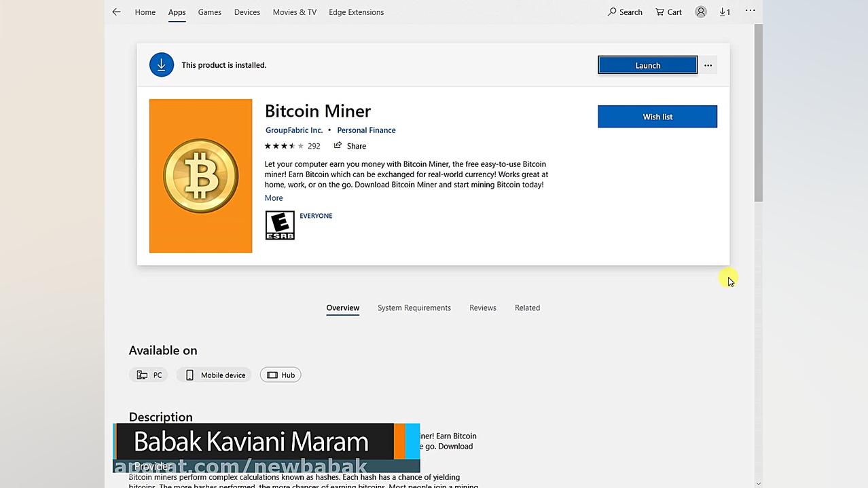Click the star rating with 292 reviews
Image resolution: width=868 pixels, height=488 pixels.
point(292,146)
